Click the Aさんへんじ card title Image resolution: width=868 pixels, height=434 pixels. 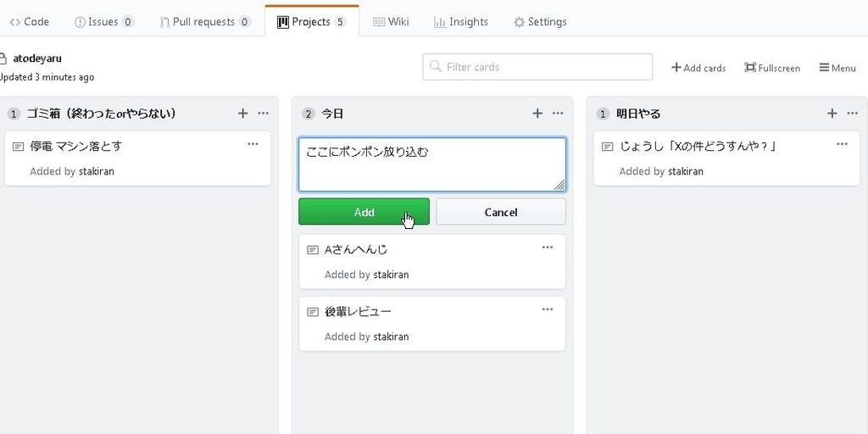356,250
